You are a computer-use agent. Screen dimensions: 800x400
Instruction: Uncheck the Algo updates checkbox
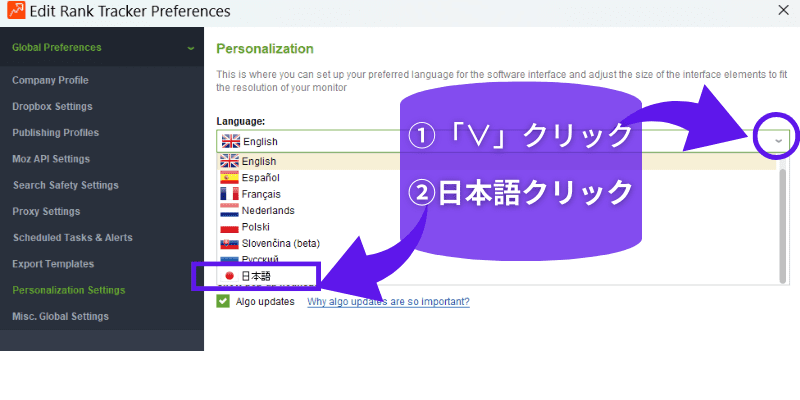pyautogui.click(x=222, y=301)
